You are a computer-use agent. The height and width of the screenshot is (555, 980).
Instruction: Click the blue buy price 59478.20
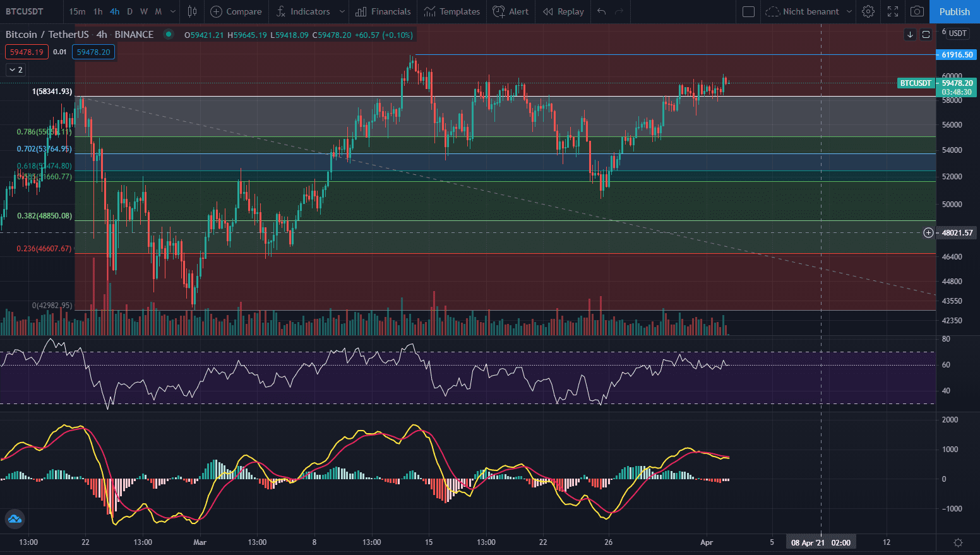tap(93, 52)
